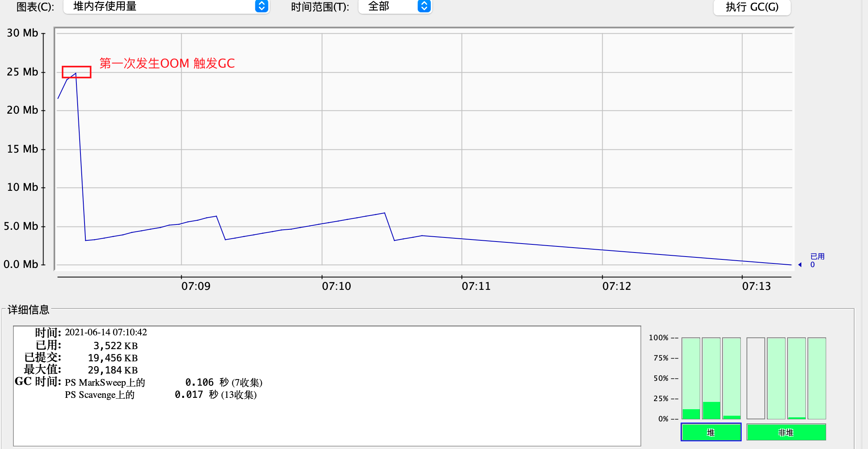
Task: Click the 5.0 Mb axis label
Action: pyautogui.click(x=21, y=226)
